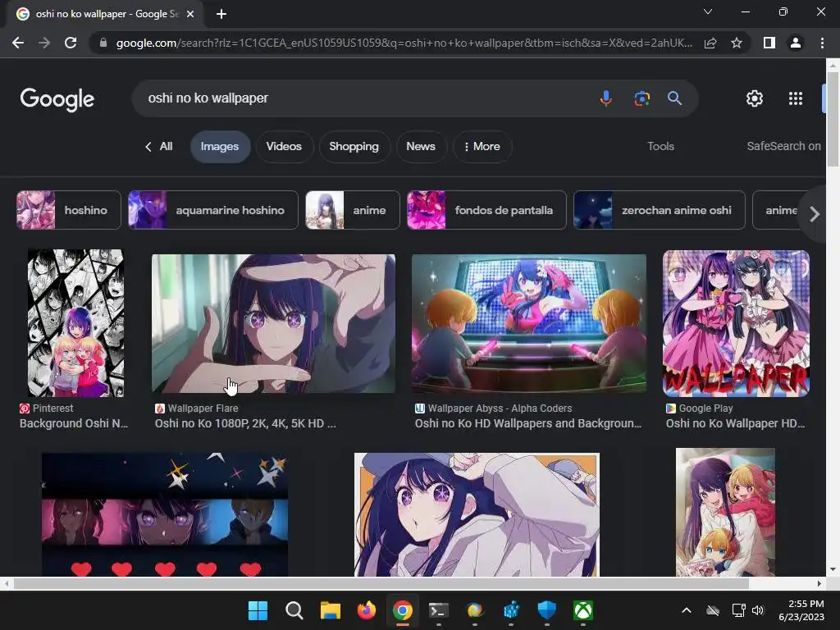840x630 pixels.
Task: Select the Images tab
Action: (220, 147)
